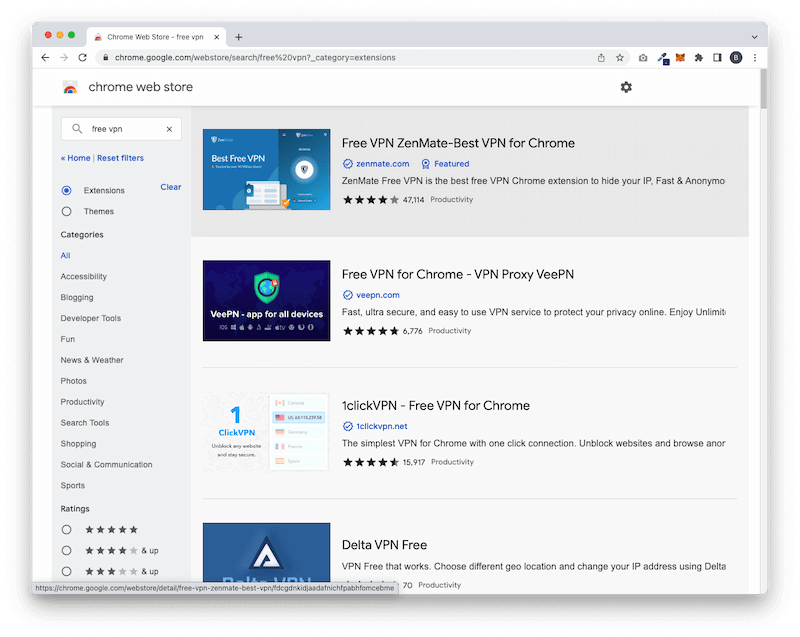Viewport: 800px width, 637px height.
Task: Select the Themes radio button
Action: [x=66, y=211]
